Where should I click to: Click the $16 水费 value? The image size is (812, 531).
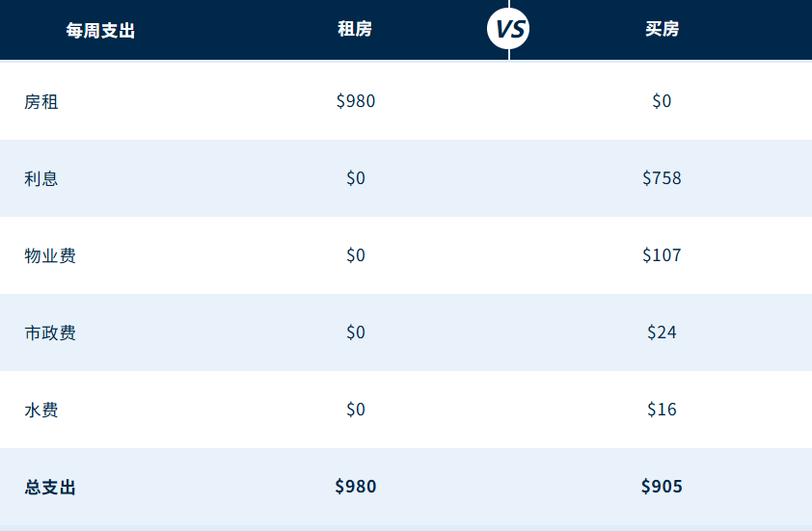coord(662,410)
